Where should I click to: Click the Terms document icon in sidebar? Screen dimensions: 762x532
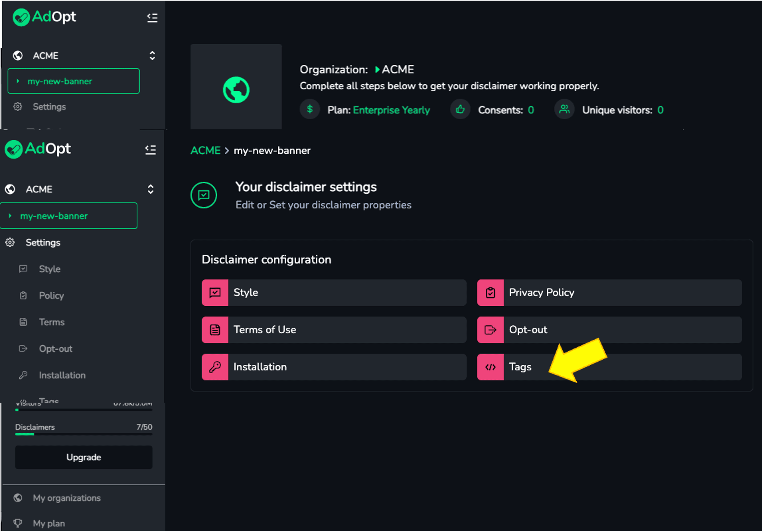[x=23, y=322]
